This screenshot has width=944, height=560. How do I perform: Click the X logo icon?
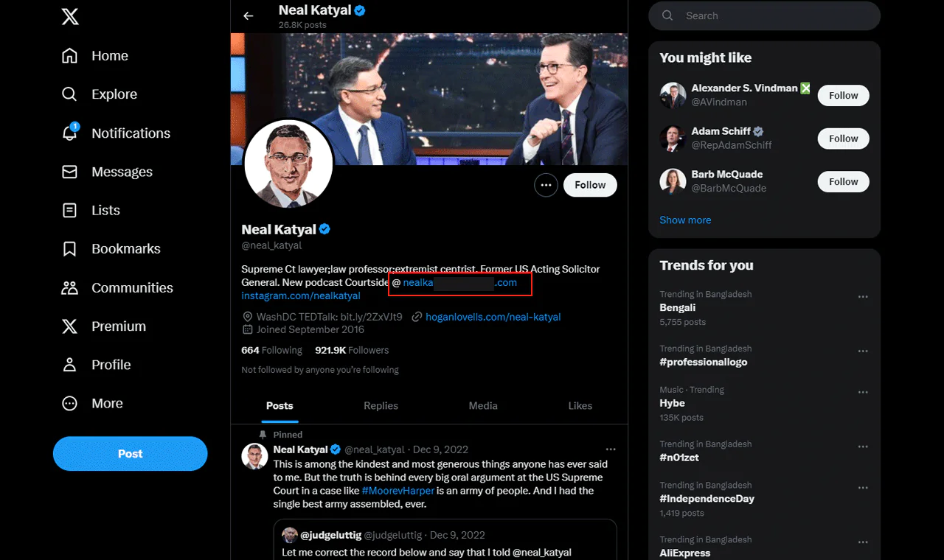(70, 16)
